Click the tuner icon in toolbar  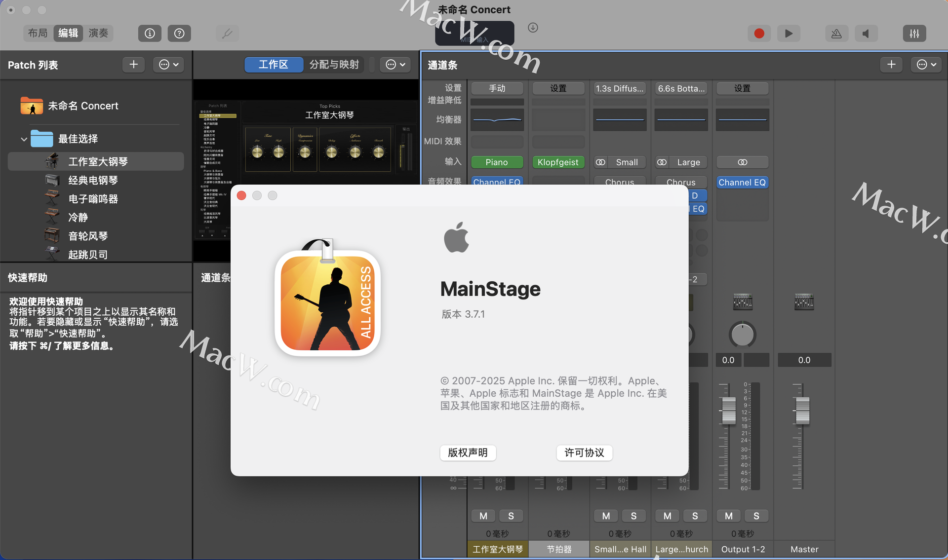coord(227,33)
